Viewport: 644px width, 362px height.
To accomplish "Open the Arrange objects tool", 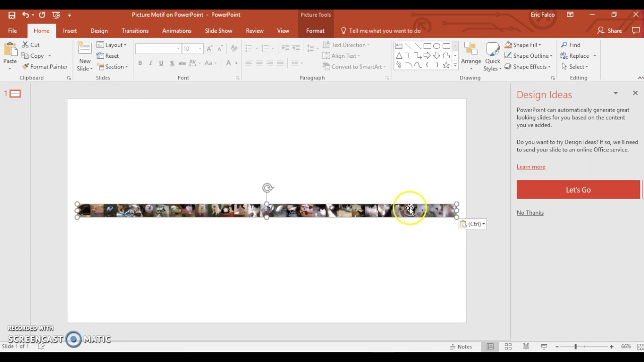I will point(471,56).
